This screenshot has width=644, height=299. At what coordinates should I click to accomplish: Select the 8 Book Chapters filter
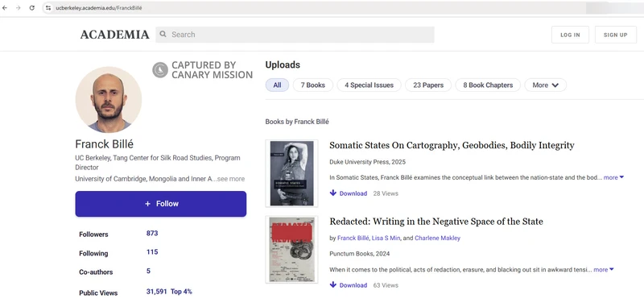click(488, 85)
